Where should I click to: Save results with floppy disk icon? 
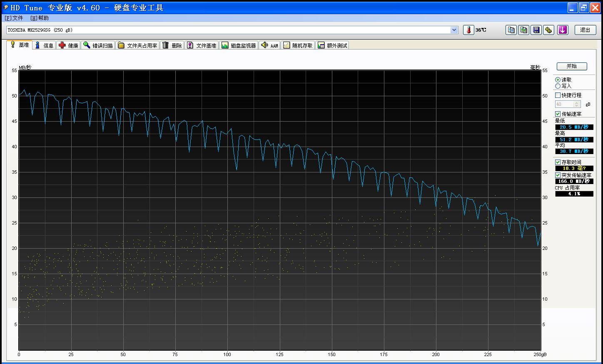tap(536, 30)
